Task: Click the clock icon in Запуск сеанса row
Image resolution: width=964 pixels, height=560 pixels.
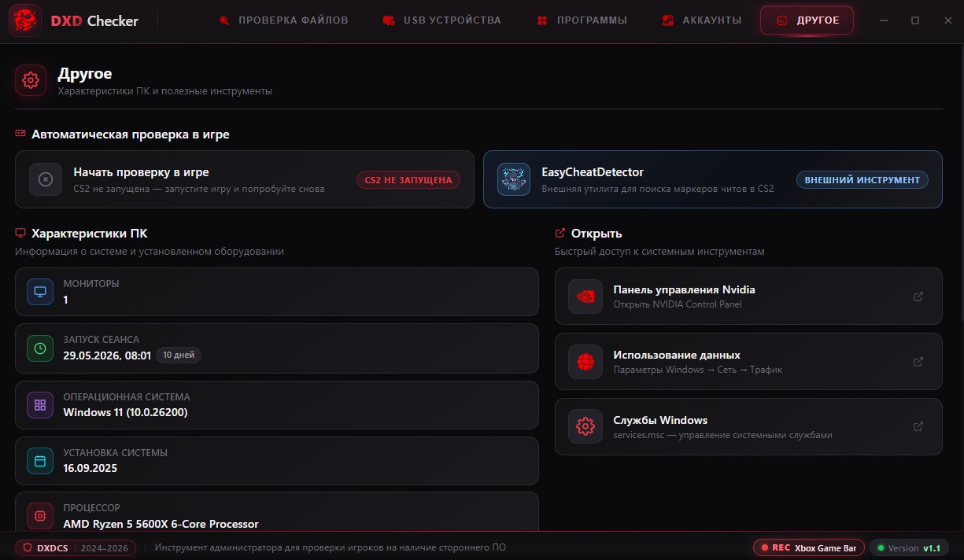Action: [x=40, y=348]
